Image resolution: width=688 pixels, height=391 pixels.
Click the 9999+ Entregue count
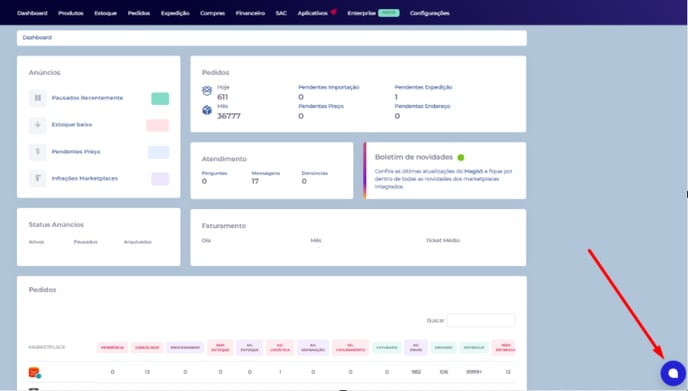click(x=474, y=372)
